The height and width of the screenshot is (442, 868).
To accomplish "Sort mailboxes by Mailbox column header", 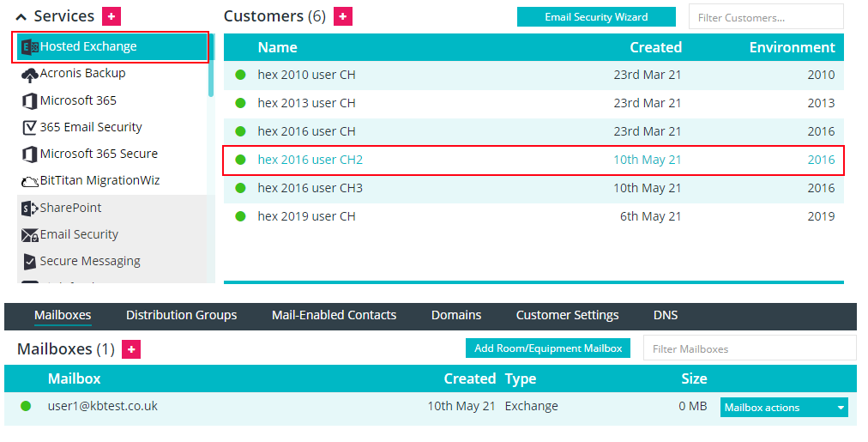I will point(74,378).
